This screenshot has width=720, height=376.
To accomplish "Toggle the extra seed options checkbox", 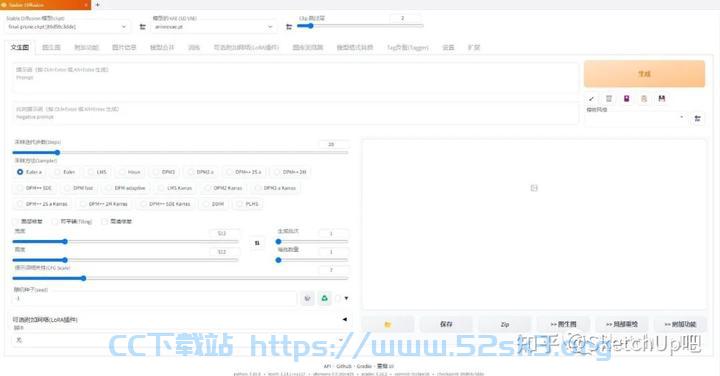I will coord(338,298).
